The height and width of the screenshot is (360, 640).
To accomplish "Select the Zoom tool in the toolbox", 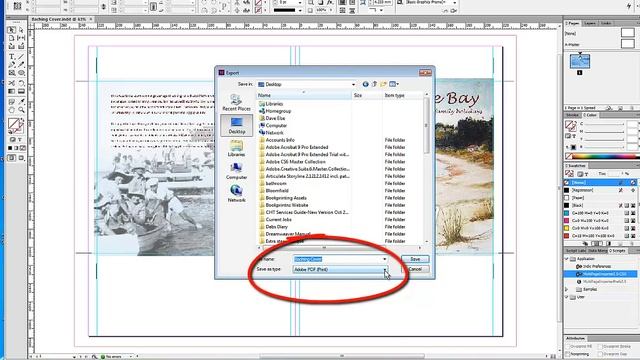I will click(x=21, y=110).
